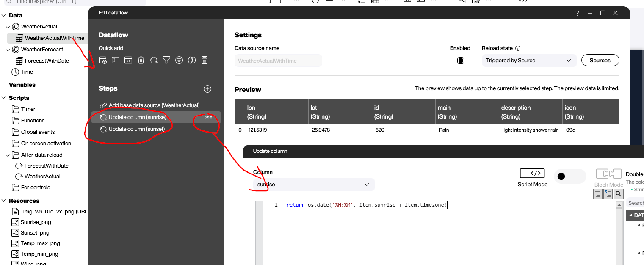This screenshot has height=265, width=644.
Task: Click the explorer search field
Action: coord(75,2)
